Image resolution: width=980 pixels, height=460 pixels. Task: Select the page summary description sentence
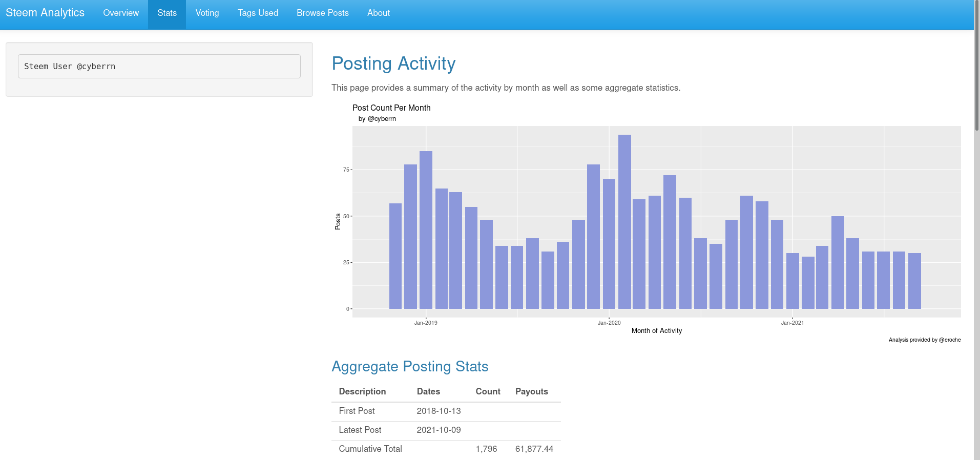(x=506, y=88)
